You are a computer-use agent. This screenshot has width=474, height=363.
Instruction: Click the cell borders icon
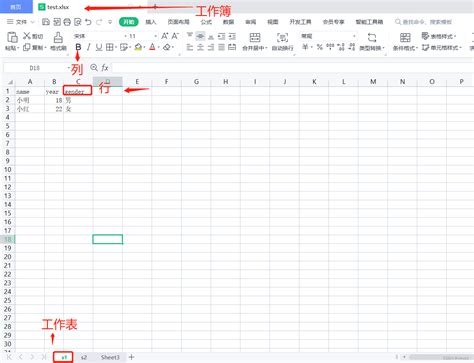pos(109,47)
